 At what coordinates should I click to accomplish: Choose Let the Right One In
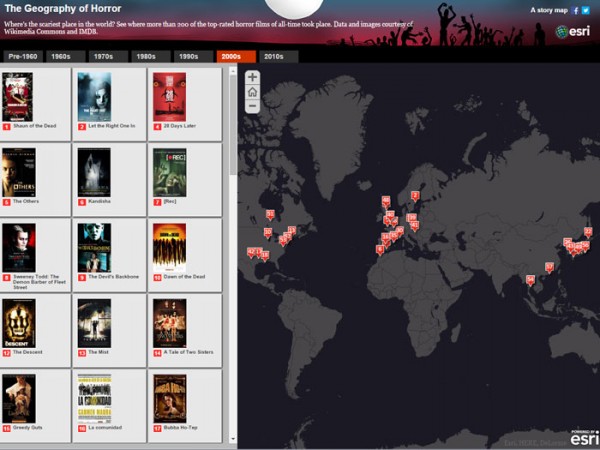(x=94, y=96)
